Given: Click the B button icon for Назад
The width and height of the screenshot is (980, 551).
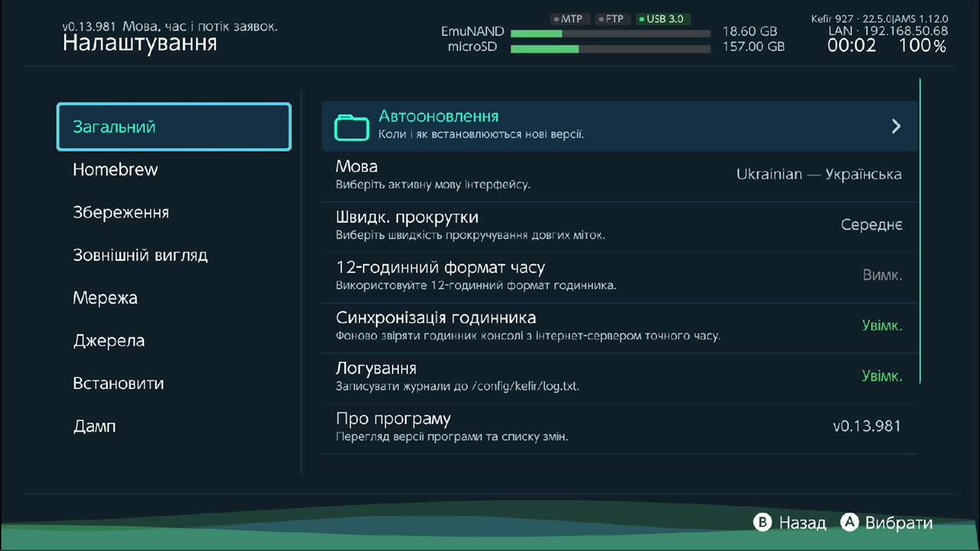Looking at the screenshot, I should pos(762,523).
